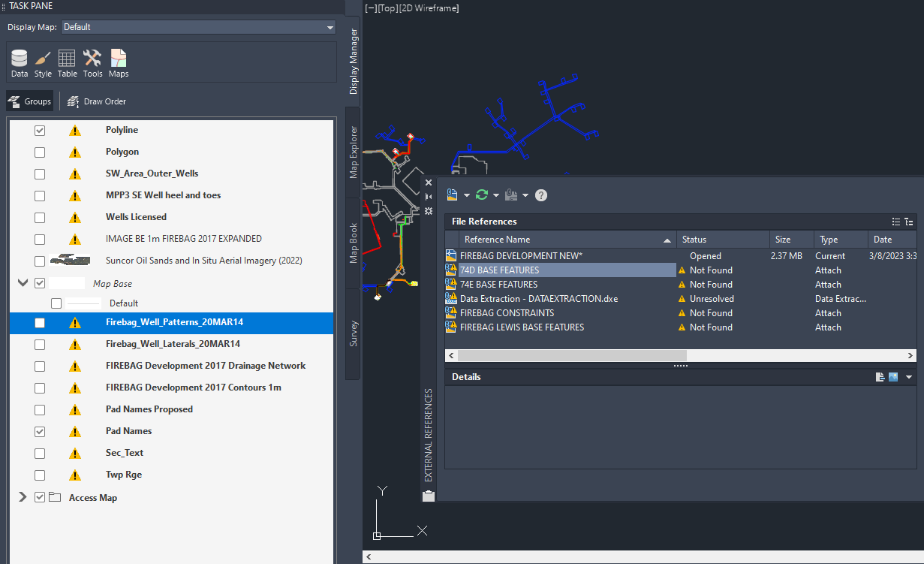This screenshot has width=924, height=564.
Task: Switch File References to tree view
Action: pos(907,222)
